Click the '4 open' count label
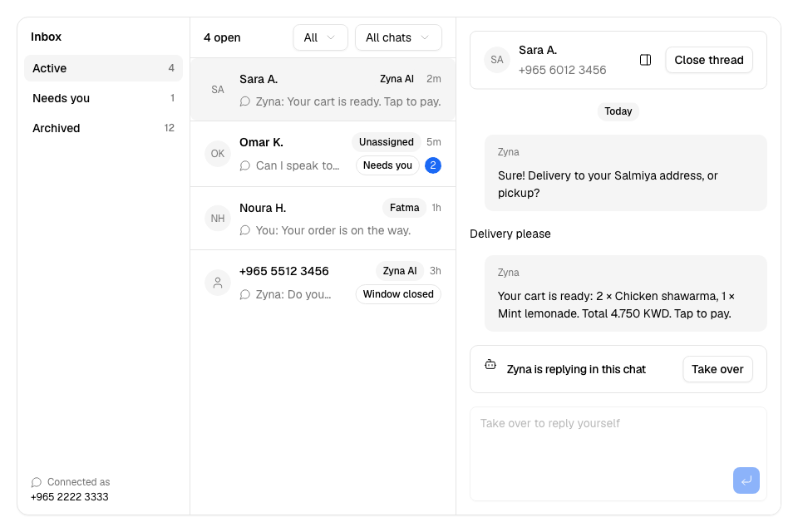798x532 pixels. coord(222,37)
